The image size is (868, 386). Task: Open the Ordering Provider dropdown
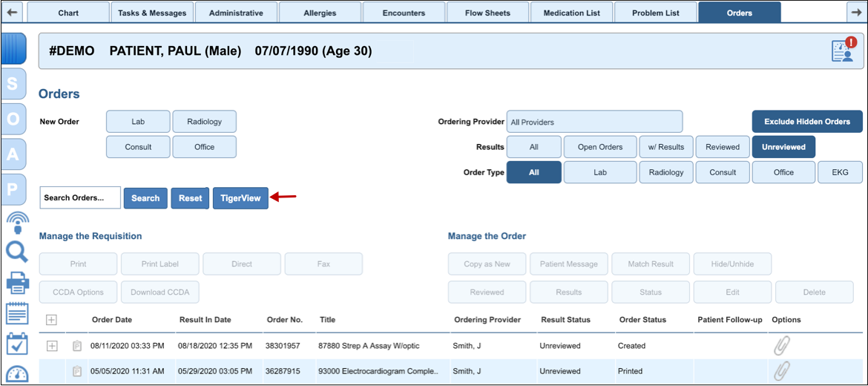point(594,122)
